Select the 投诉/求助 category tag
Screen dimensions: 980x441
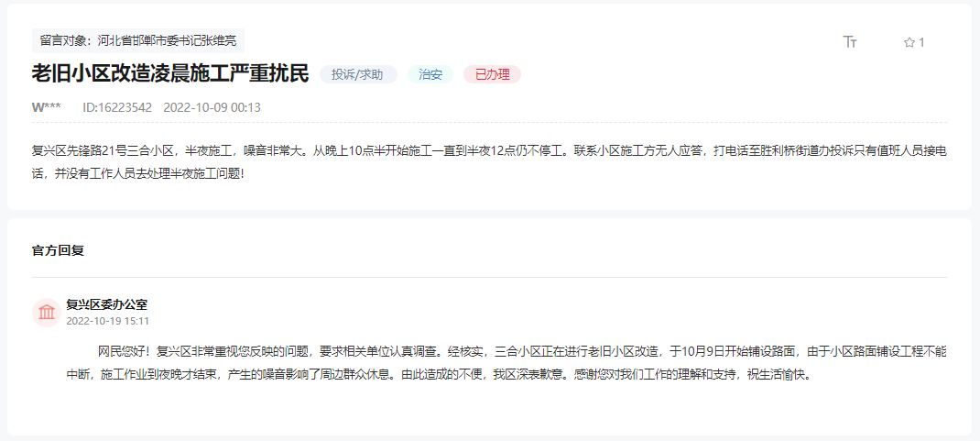pos(358,74)
